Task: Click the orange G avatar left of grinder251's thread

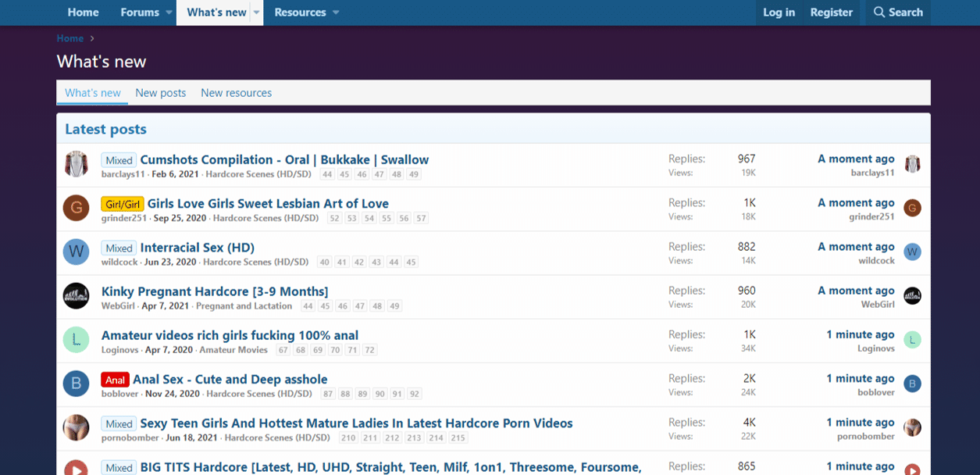Action: (x=76, y=209)
